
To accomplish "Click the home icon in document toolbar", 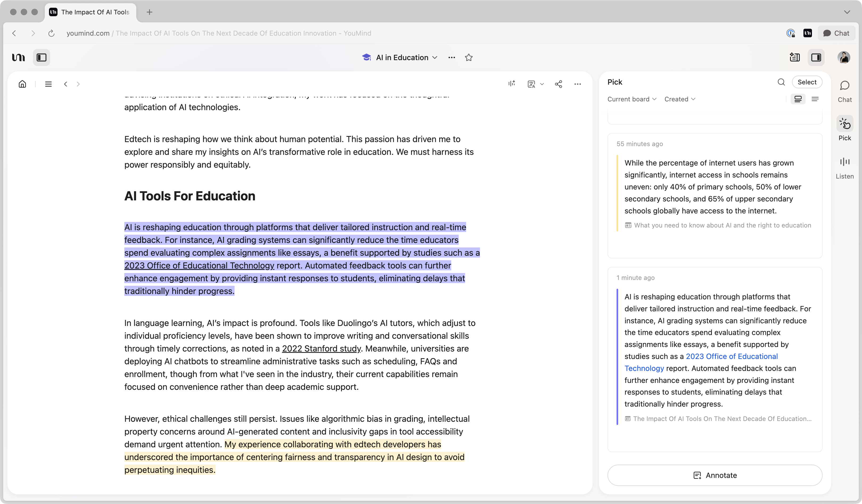I will click(22, 84).
